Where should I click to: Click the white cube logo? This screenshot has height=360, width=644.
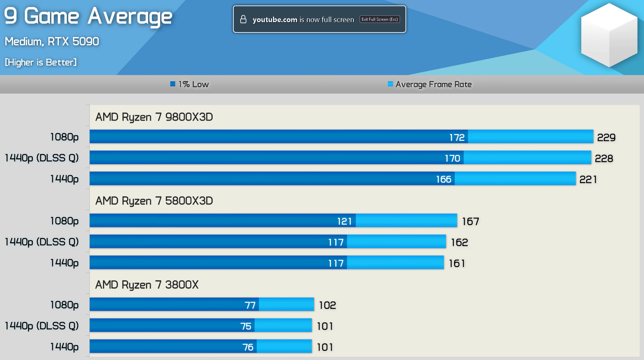click(609, 35)
